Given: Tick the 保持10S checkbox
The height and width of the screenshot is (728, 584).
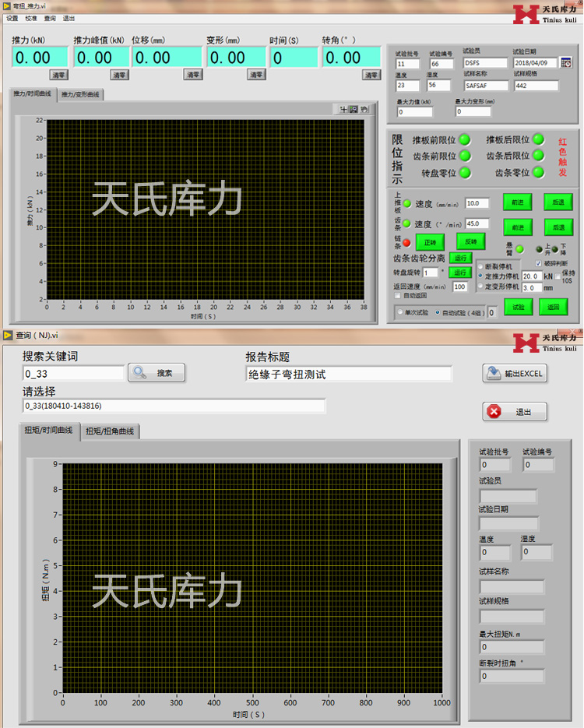Looking at the screenshot, I should pyautogui.click(x=558, y=276).
